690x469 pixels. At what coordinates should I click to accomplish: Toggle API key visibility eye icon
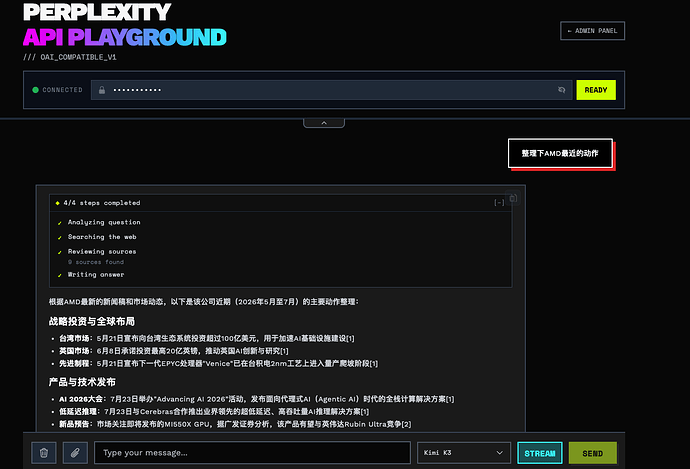coord(562,90)
